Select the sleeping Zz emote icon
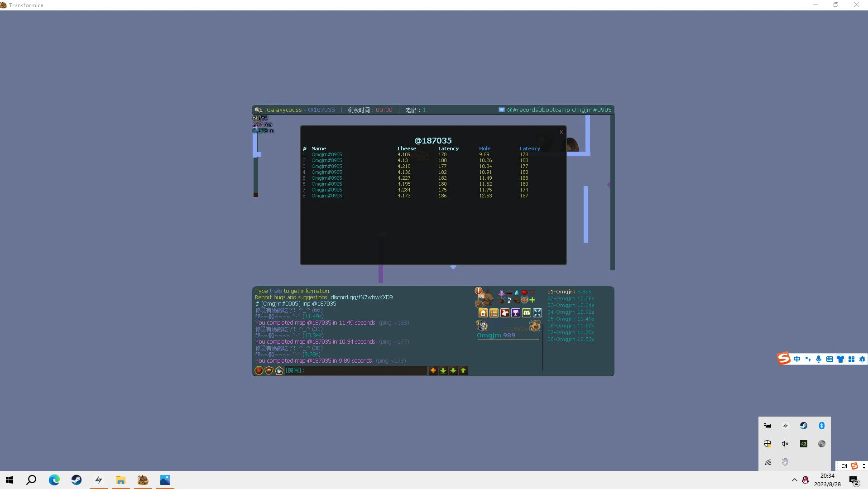The width and height of the screenshot is (868, 489). coord(509,300)
